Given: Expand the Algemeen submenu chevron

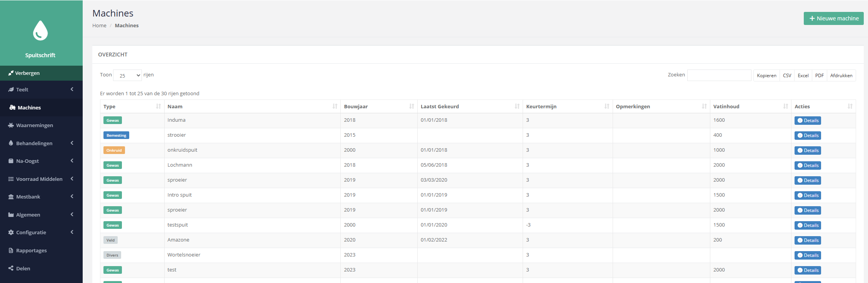Looking at the screenshot, I should point(72,214).
